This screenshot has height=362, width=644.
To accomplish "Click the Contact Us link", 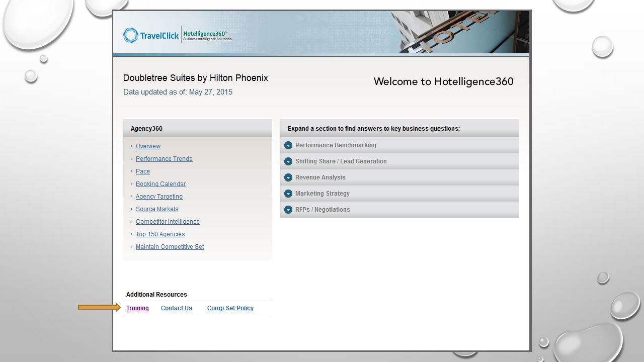I will (177, 308).
